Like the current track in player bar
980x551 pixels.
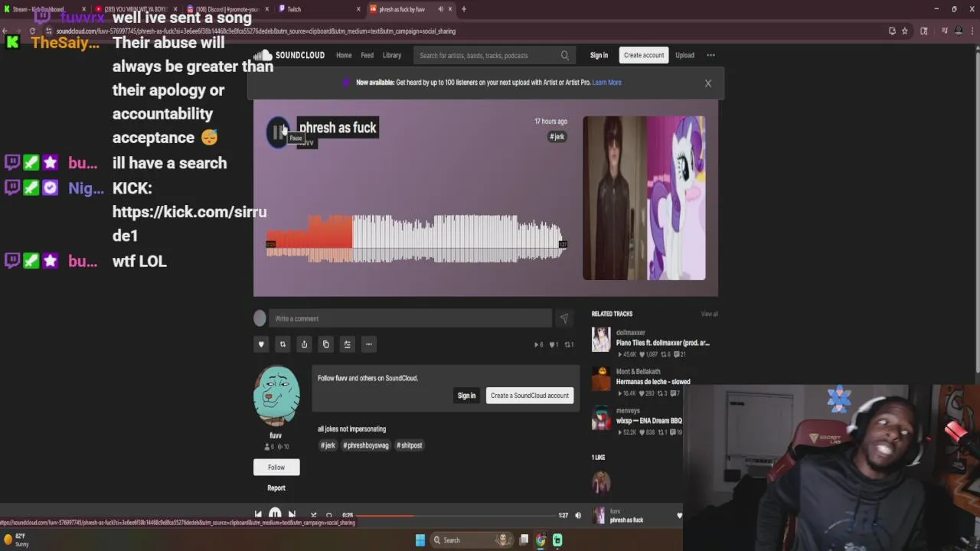(679, 515)
